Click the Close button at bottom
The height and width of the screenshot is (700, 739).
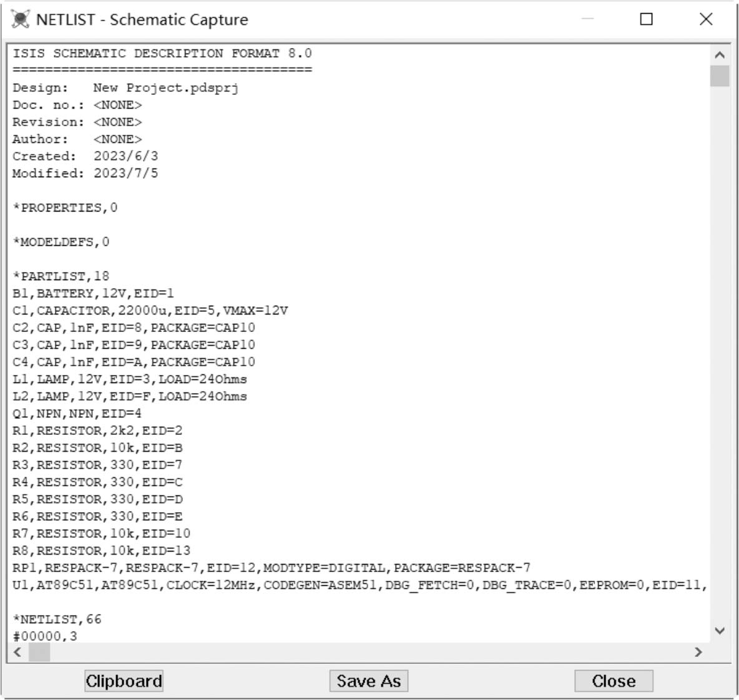[x=614, y=681]
